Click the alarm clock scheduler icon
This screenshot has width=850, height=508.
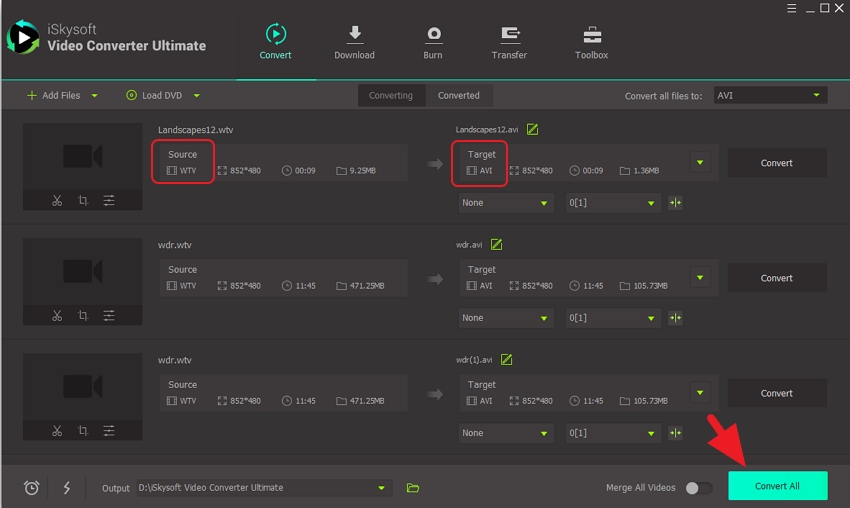pos(32,488)
